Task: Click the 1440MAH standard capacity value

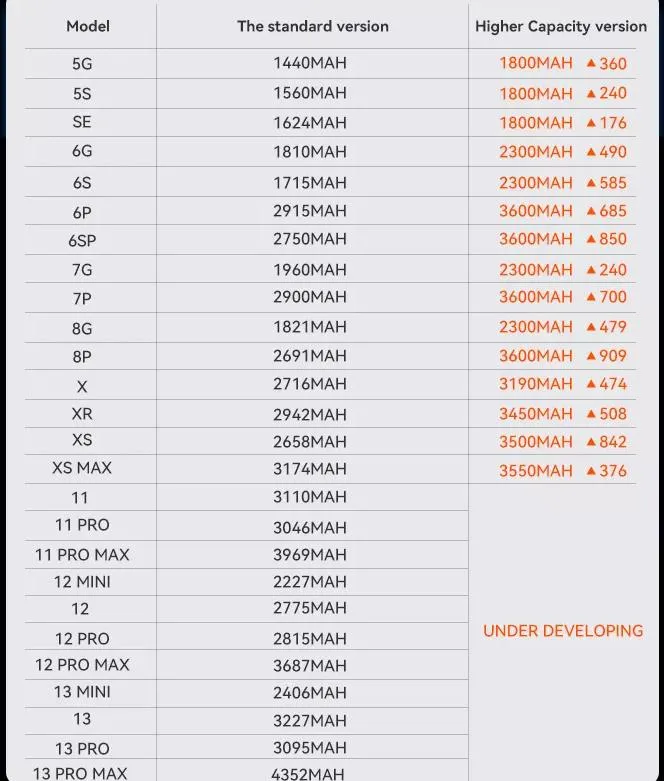Action: coord(310,63)
